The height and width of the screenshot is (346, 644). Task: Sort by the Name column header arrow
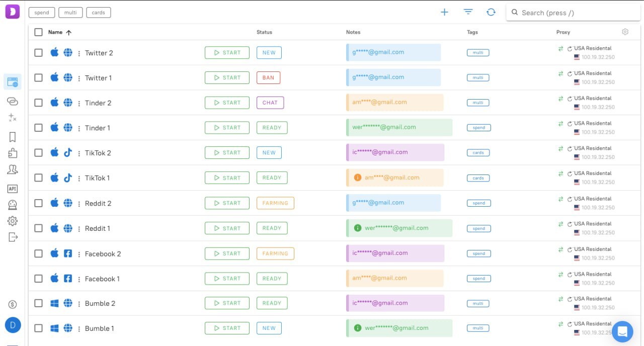69,33
